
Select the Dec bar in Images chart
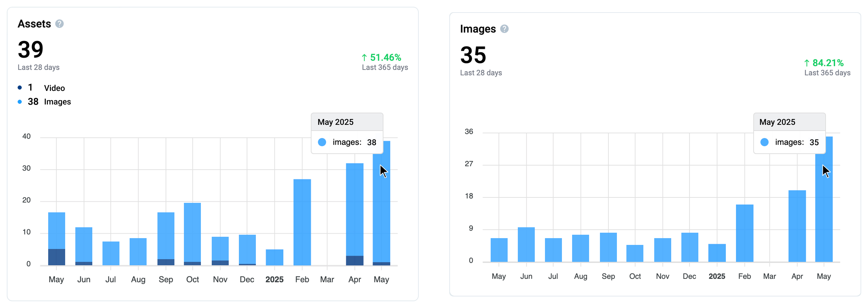point(690,247)
